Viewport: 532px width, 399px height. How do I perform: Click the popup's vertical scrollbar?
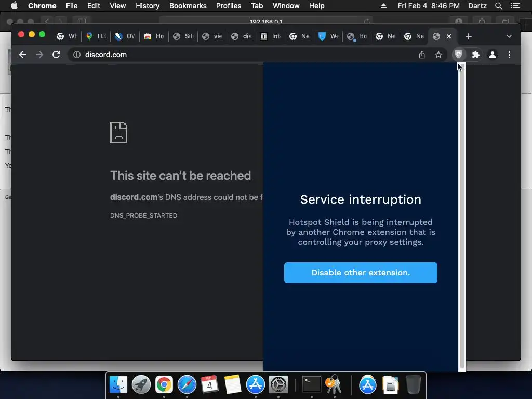(x=462, y=217)
